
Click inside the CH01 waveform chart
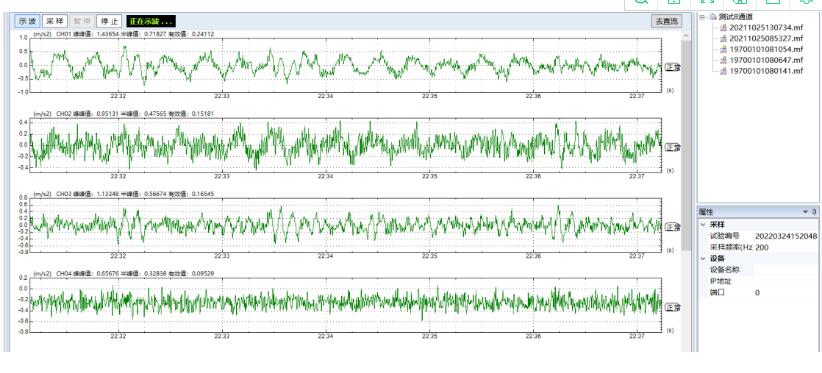pyautogui.click(x=345, y=65)
